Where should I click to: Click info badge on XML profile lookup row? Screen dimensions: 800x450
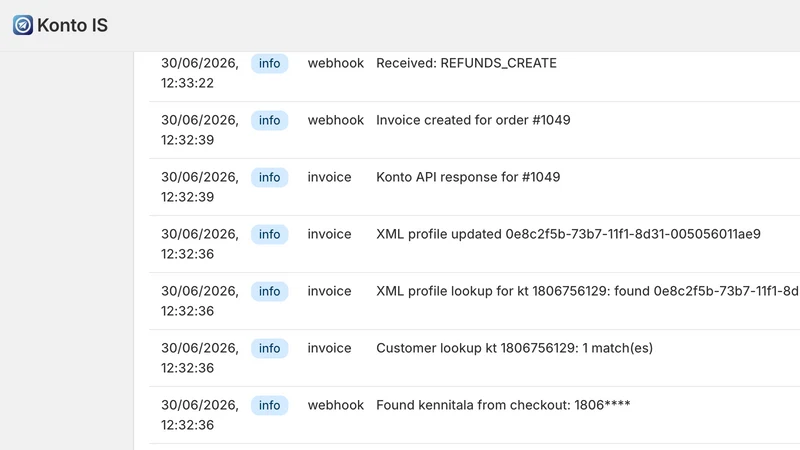coord(269,291)
